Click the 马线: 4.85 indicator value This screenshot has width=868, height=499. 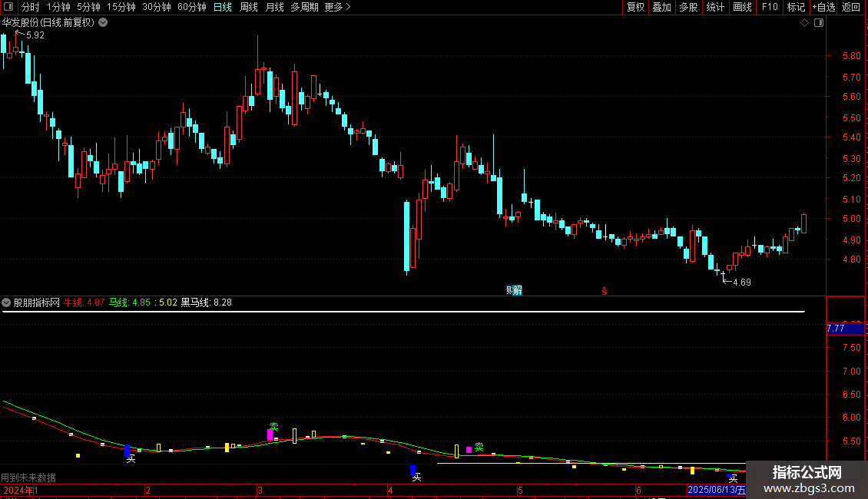click(130, 302)
